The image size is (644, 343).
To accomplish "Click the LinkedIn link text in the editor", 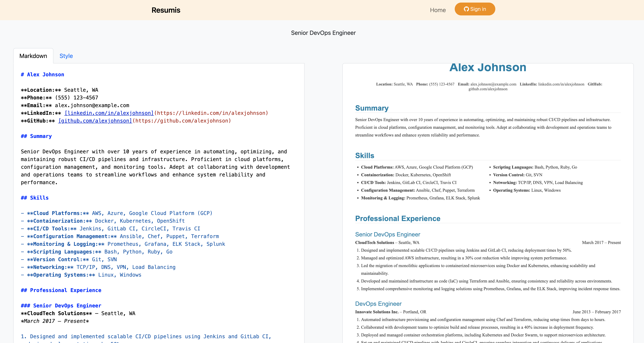I will (109, 113).
